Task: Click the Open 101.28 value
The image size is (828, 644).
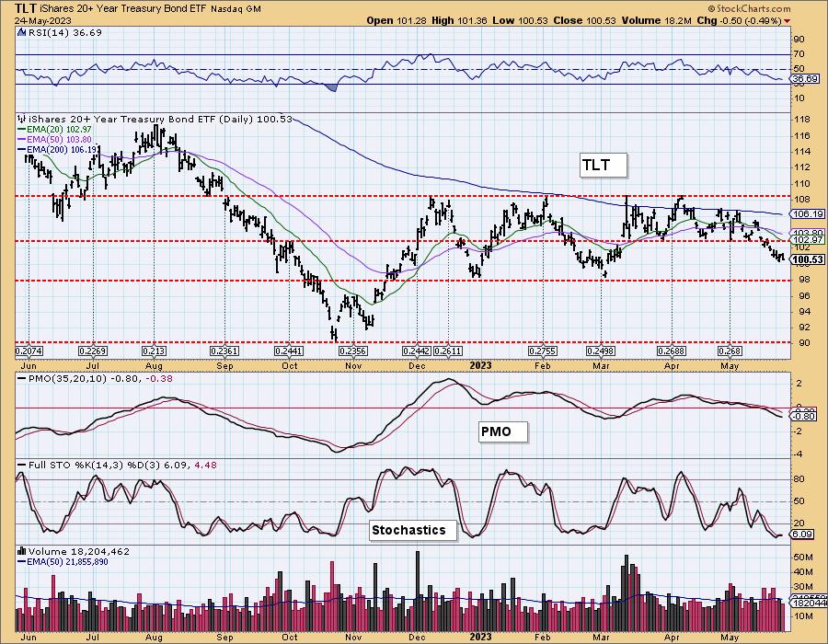Action: (397, 20)
